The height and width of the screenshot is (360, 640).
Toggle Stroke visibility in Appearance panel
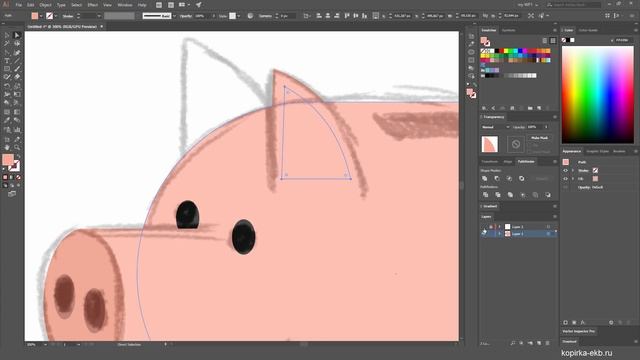tap(566, 171)
